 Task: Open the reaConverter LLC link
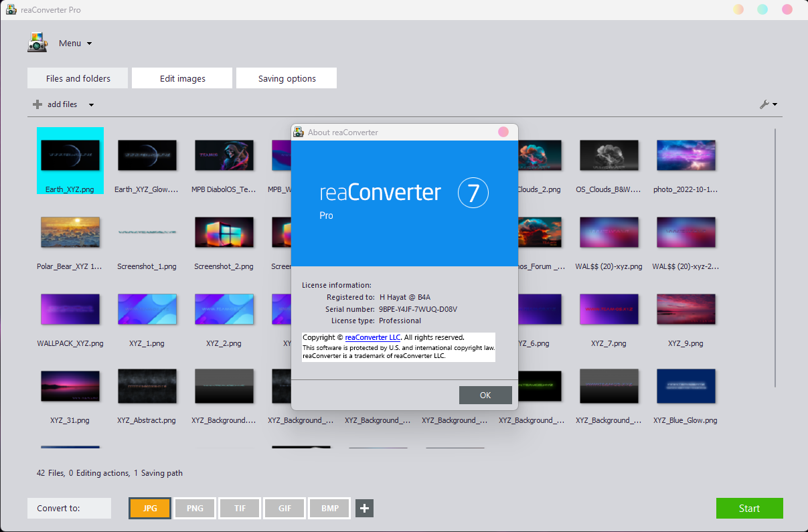click(373, 337)
